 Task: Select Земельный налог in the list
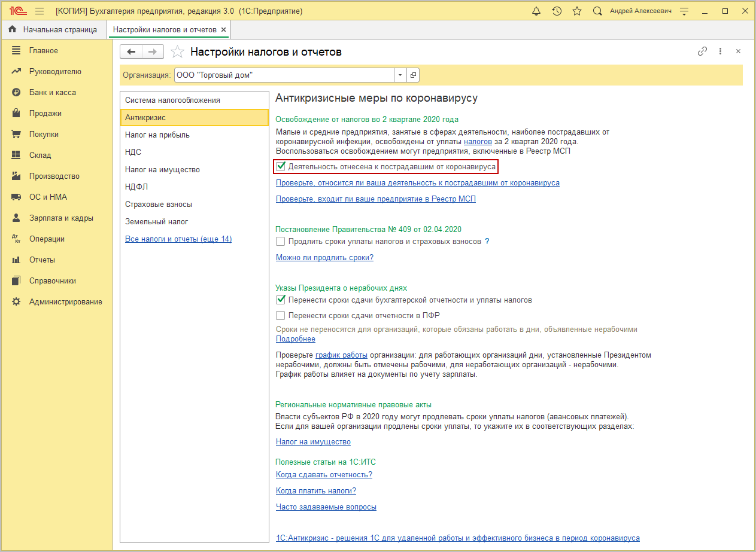coord(195,222)
